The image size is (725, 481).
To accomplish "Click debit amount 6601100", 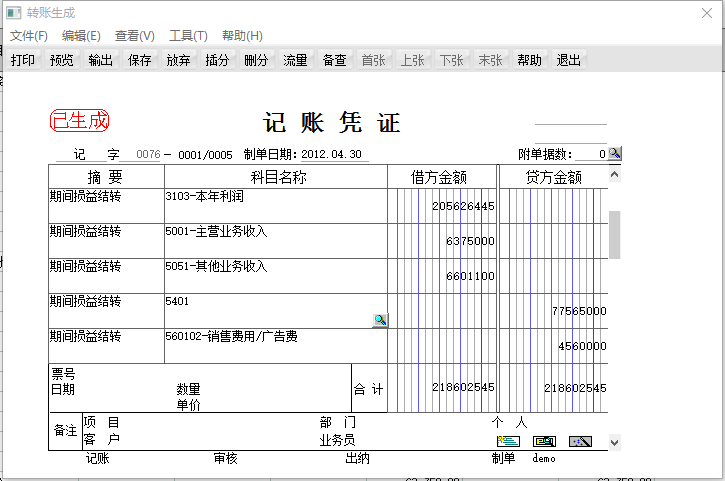I will pos(470,277).
